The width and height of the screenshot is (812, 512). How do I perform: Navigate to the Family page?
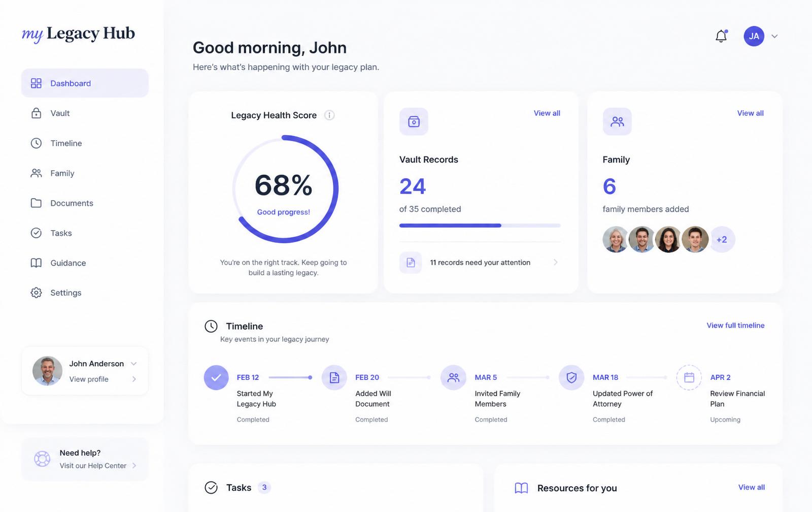[x=85, y=173]
